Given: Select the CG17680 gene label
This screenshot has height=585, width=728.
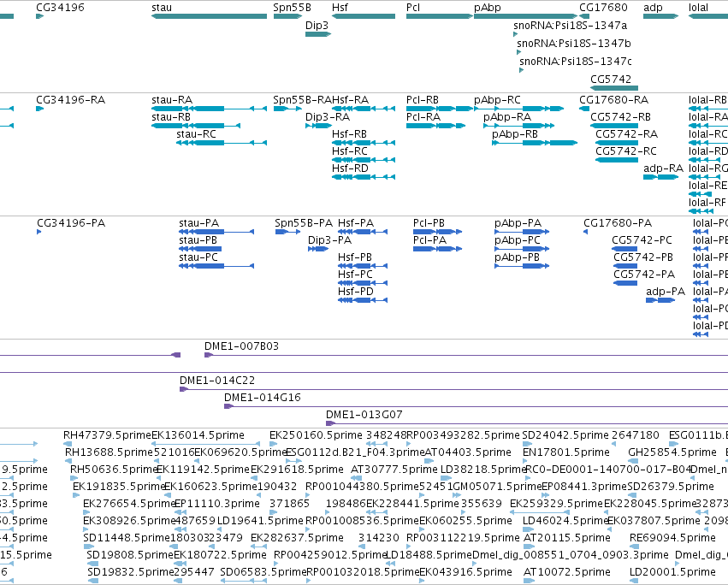Looking at the screenshot, I should tap(603, 8).
